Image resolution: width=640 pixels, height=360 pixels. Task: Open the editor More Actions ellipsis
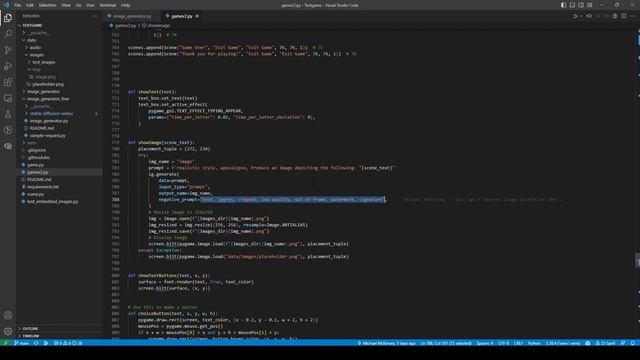632,16
